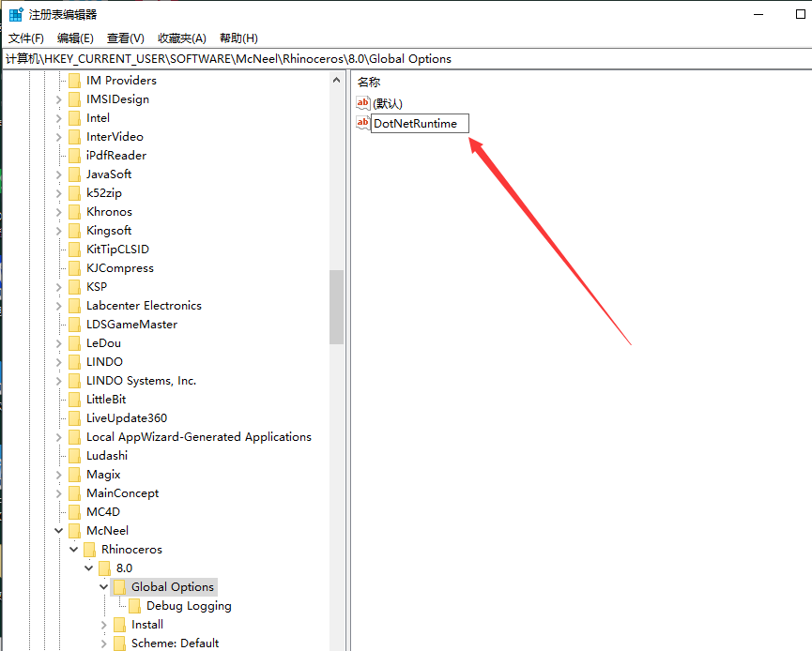812x651 pixels.
Task: Click the DotNetRuntime string value icon
Action: click(363, 123)
